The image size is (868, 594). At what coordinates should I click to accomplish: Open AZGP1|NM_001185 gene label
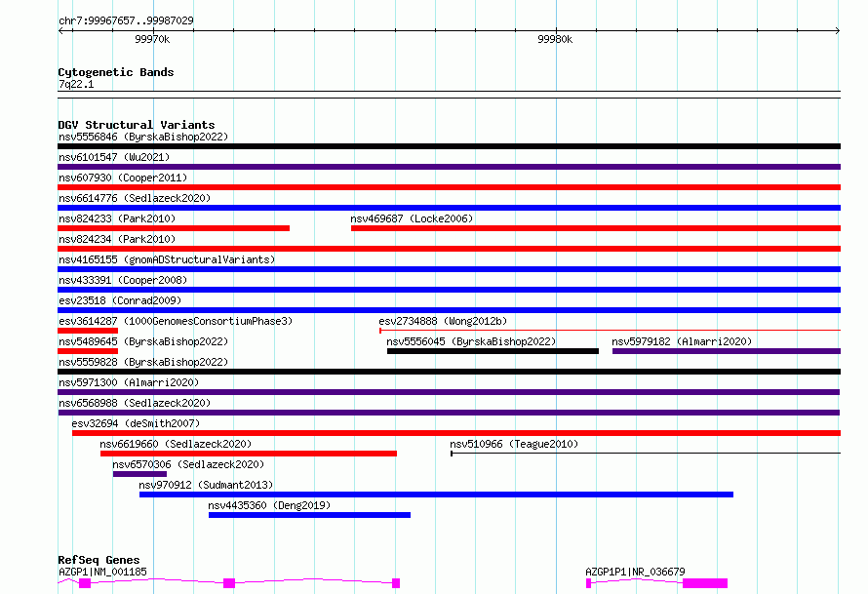tap(102, 572)
